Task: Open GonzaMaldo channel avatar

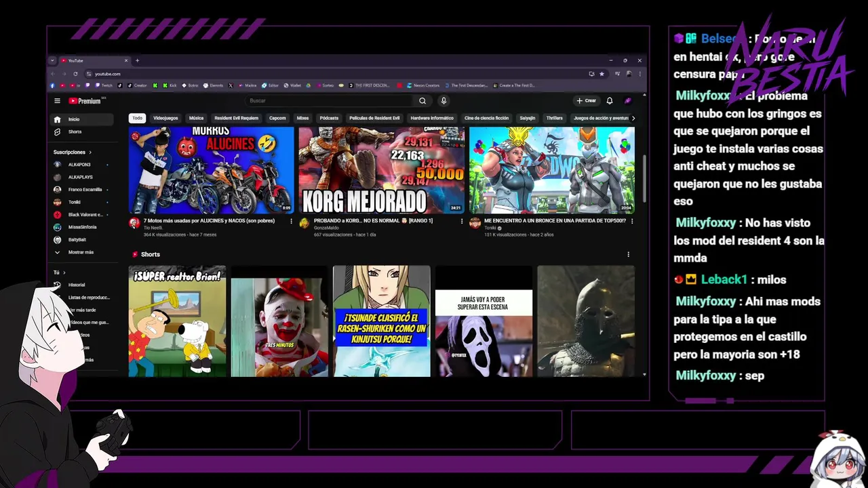Action: (x=304, y=223)
